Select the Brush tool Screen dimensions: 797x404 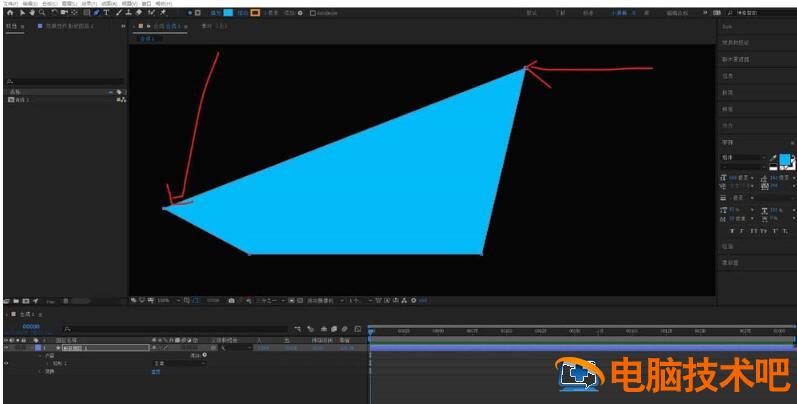tap(118, 13)
